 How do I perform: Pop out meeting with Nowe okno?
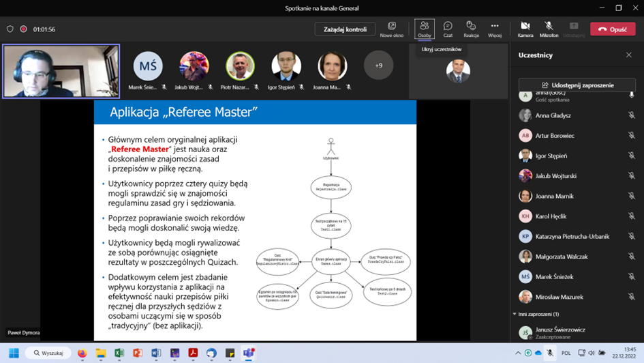[392, 29]
